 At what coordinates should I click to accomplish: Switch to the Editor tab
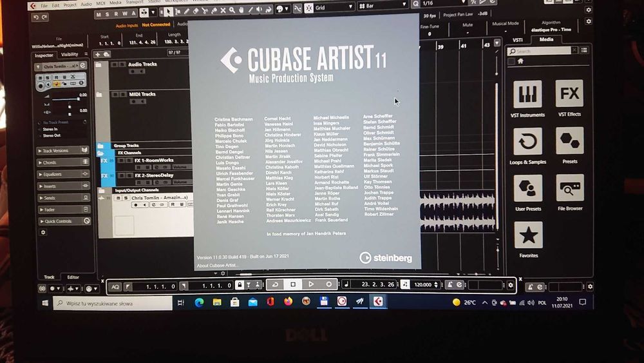click(x=73, y=277)
